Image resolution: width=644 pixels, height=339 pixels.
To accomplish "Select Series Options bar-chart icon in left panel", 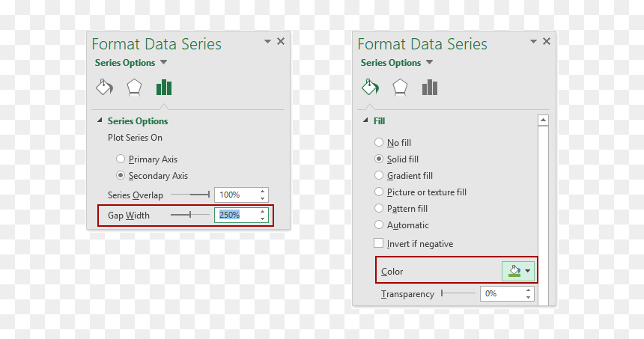I will [x=164, y=88].
